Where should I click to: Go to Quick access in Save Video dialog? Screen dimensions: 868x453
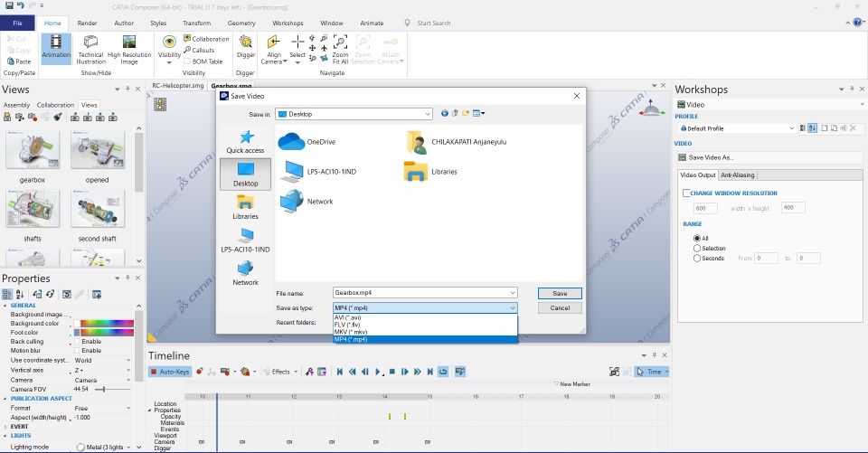tap(245, 142)
